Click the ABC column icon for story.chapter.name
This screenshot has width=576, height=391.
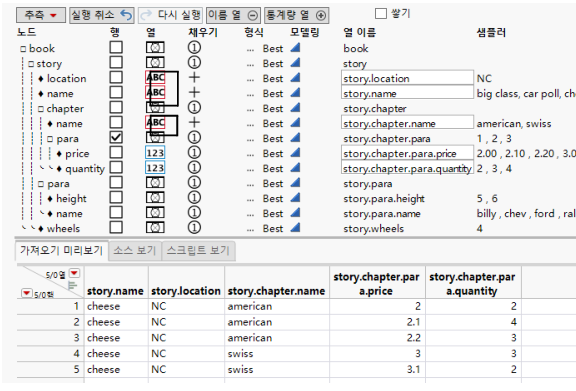tap(155, 122)
